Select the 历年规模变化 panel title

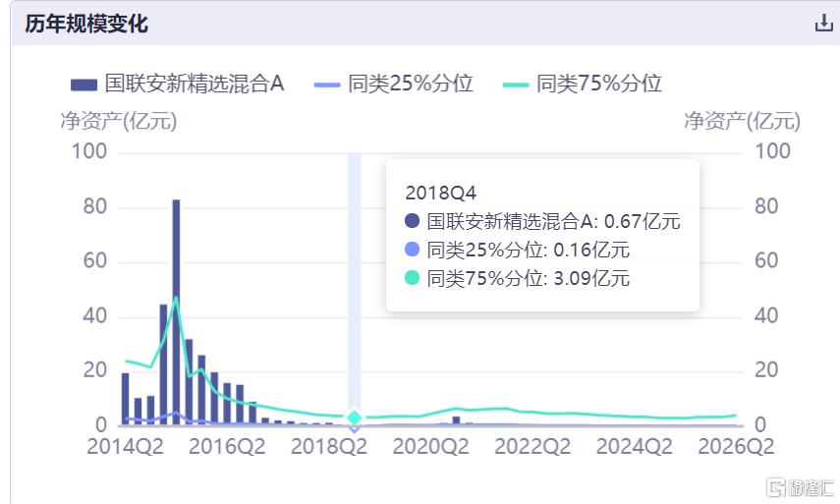click(x=86, y=24)
